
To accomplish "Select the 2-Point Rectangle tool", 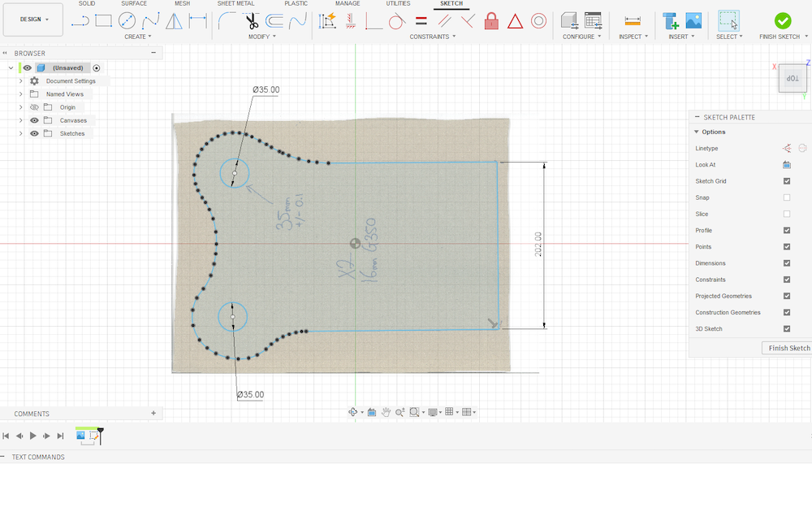I will coord(103,21).
